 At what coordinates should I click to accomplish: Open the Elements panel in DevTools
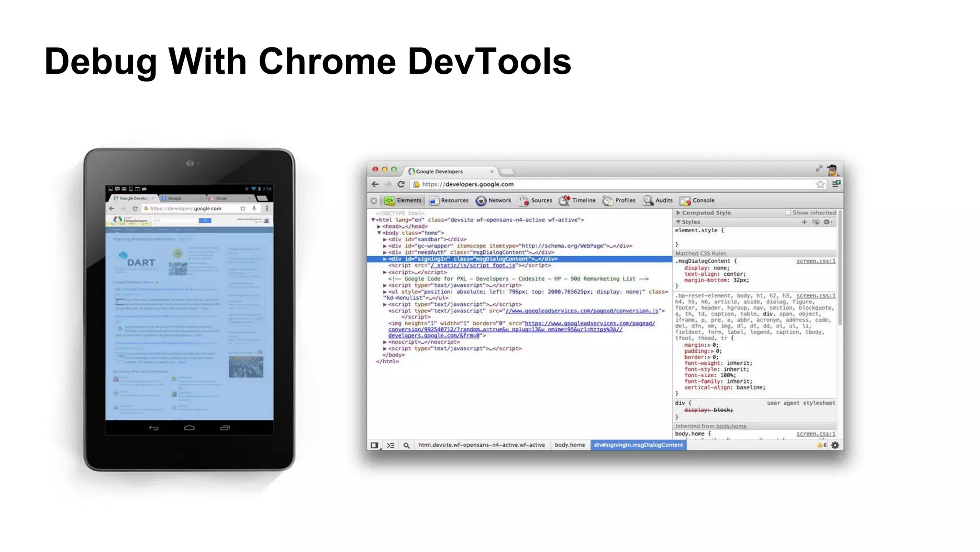click(402, 201)
